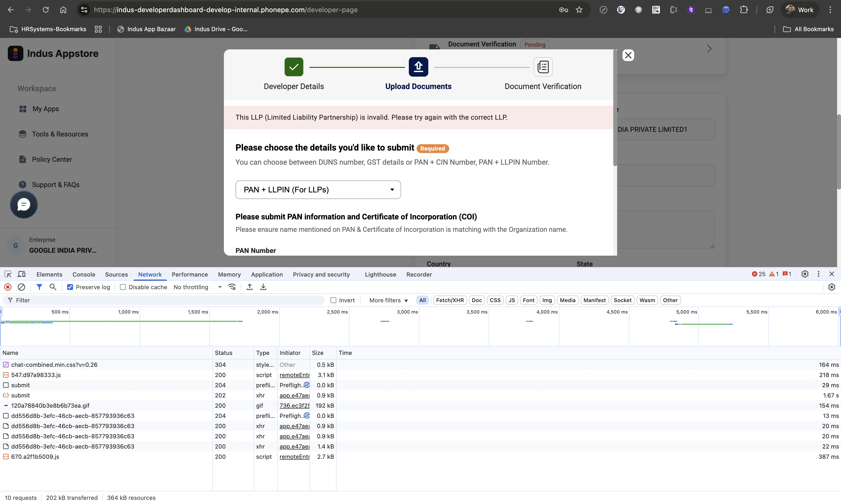The width and height of the screenshot is (841, 504).
Task: Select inspect element picker tool
Action: [8, 274]
